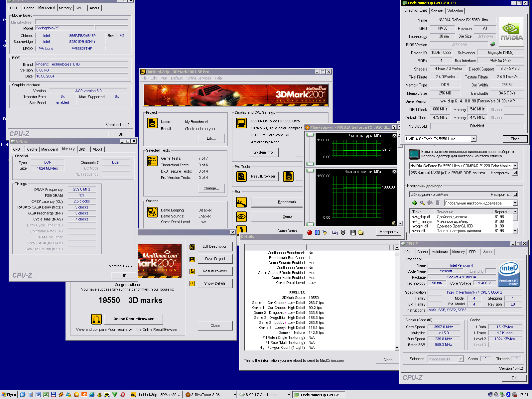
Task: Switch to Cache tab in bottom-right CPU-Z window
Action: point(422,252)
